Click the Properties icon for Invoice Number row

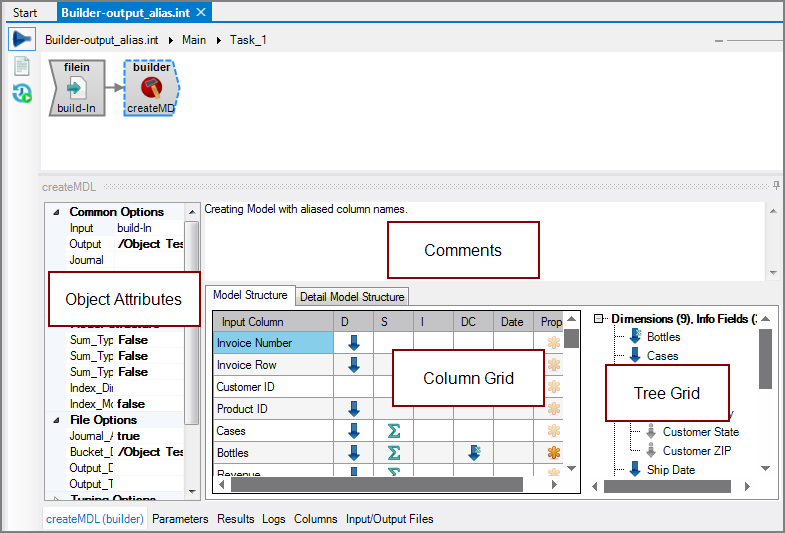[x=553, y=343]
